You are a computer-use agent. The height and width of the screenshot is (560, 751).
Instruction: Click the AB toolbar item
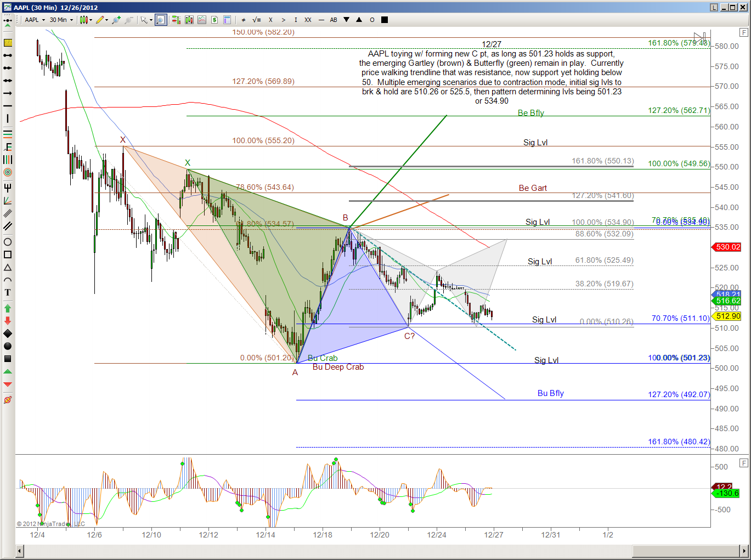click(x=334, y=20)
